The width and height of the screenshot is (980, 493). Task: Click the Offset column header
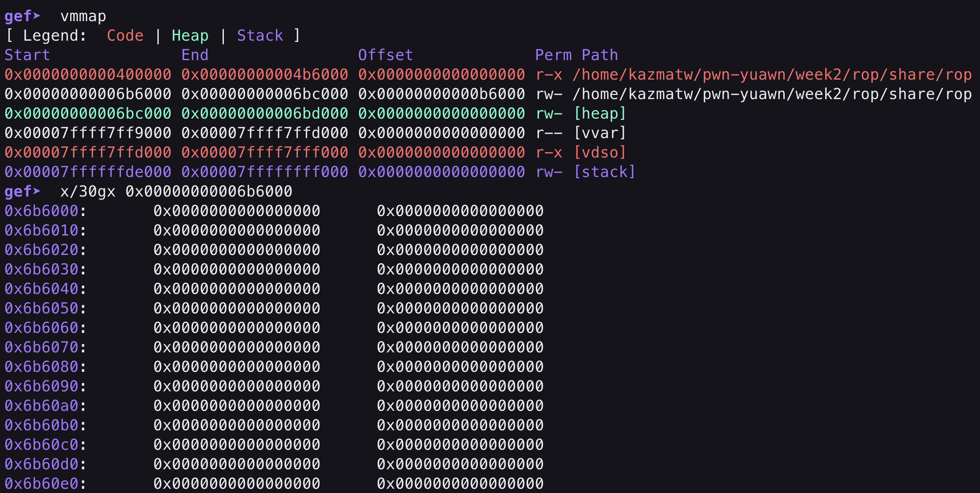(x=385, y=55)
